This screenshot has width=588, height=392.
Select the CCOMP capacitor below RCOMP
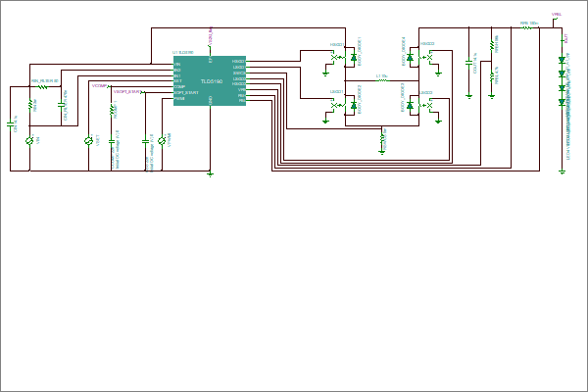(112, 141)
